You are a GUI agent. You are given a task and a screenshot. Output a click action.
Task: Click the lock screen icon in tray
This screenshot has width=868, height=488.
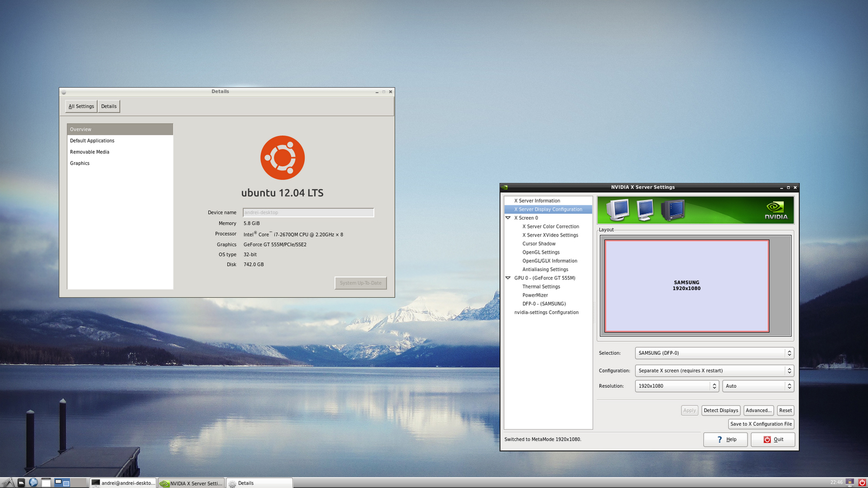click(x=850, y=483)
